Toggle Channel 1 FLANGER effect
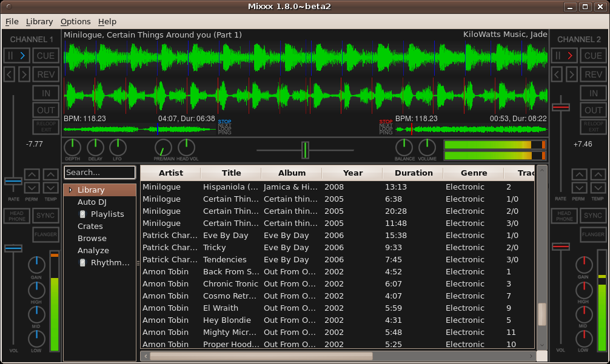This screenshot has width=610, height=364. point(45,234)
